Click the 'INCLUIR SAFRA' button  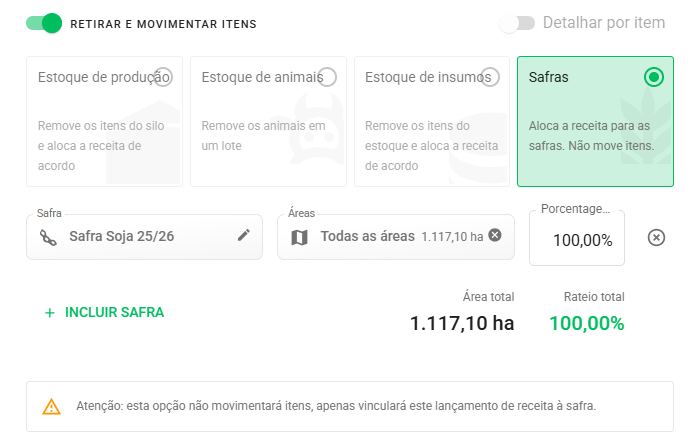(x=104, y=313)
